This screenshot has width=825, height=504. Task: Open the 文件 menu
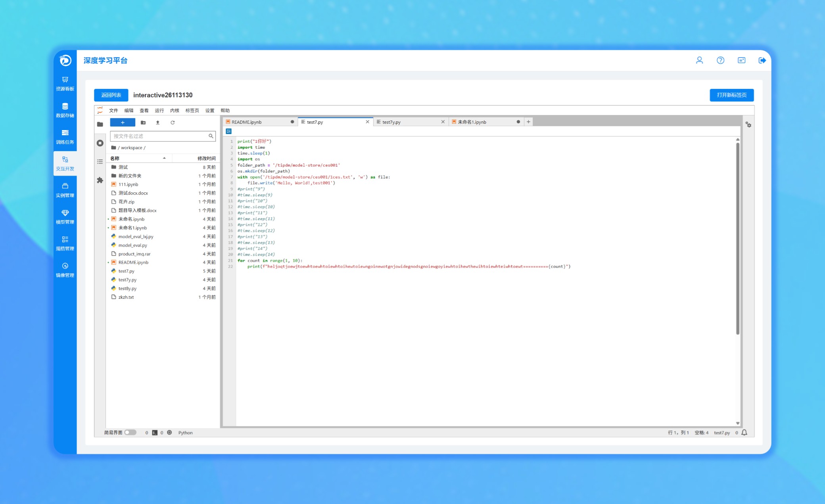(113, 111)
